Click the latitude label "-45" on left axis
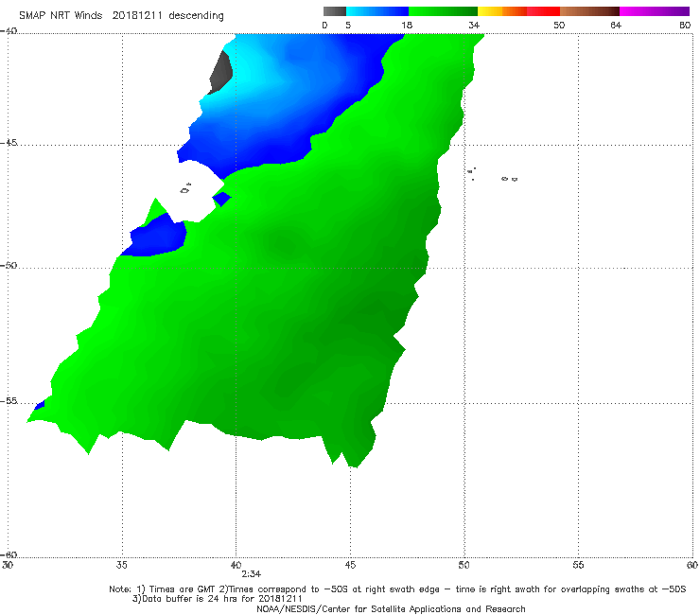The height and width of the screenshot is (615, 700). 9,143
